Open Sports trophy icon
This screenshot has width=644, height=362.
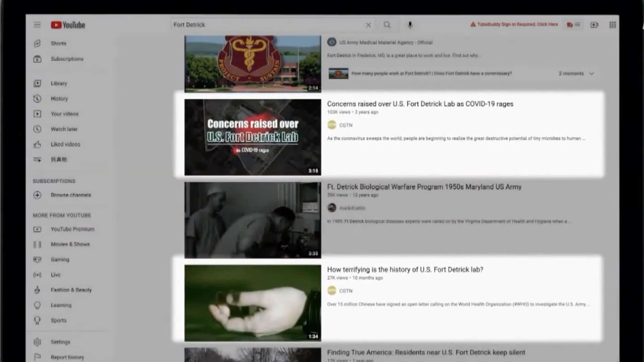(x=37, y=320)
